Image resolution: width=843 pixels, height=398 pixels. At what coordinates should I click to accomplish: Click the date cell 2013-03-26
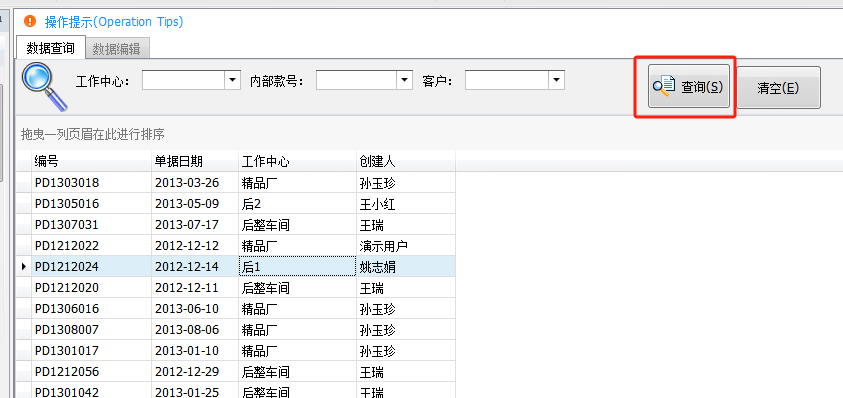pyautogui.click(x=195, y=183)
